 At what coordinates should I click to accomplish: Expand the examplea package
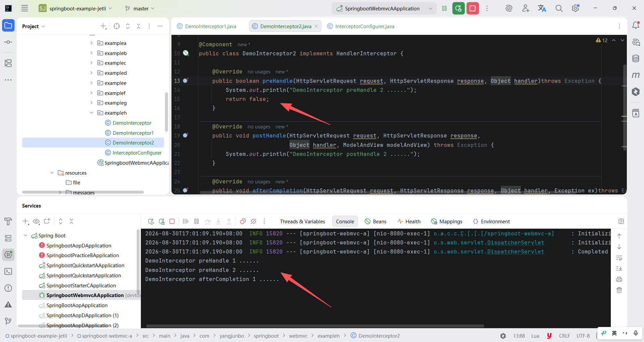pos(91,43)
